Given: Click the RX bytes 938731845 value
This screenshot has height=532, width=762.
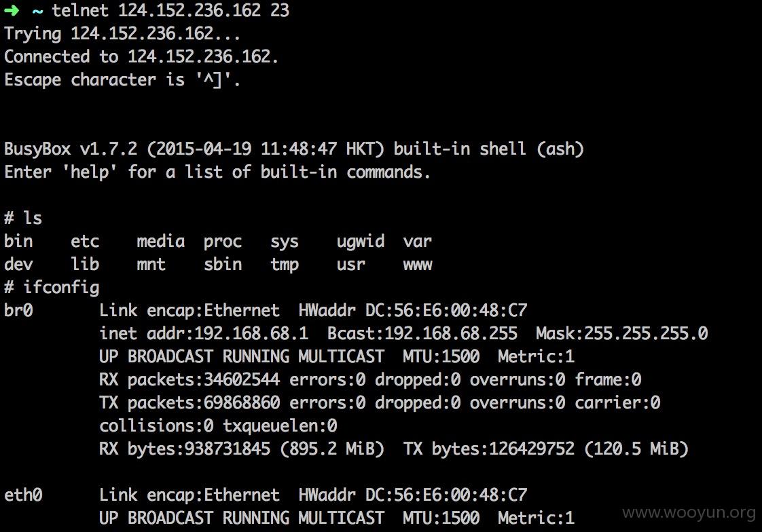Looking at the screenshot, I should click(228, 449).
